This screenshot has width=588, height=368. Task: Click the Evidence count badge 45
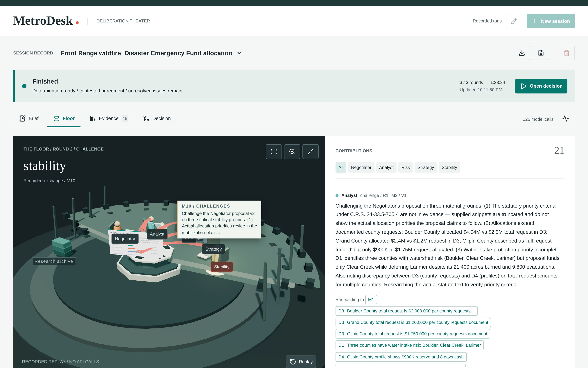coord(125,118)
